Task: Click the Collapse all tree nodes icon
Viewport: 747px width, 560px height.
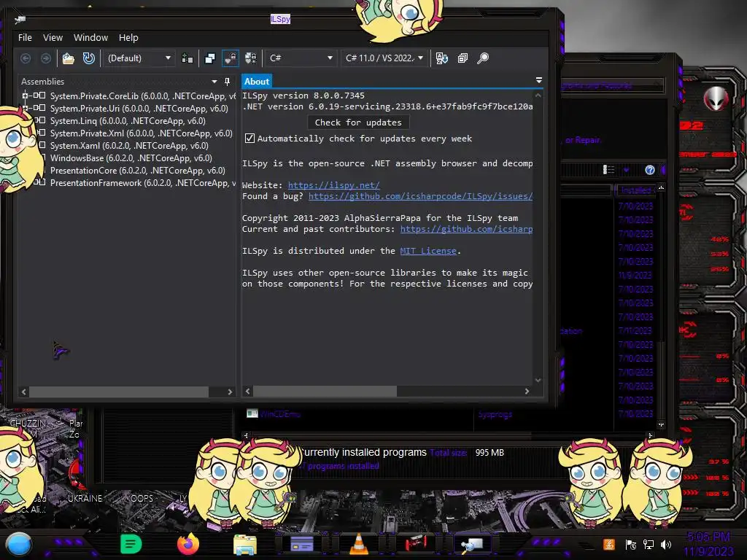Action: (462, 58)
